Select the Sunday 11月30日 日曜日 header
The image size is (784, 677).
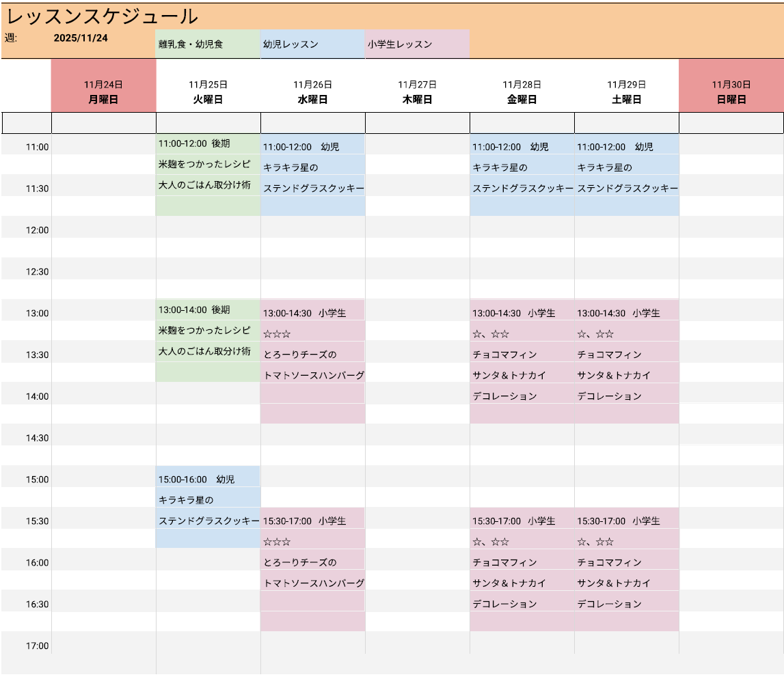[731, 92]
